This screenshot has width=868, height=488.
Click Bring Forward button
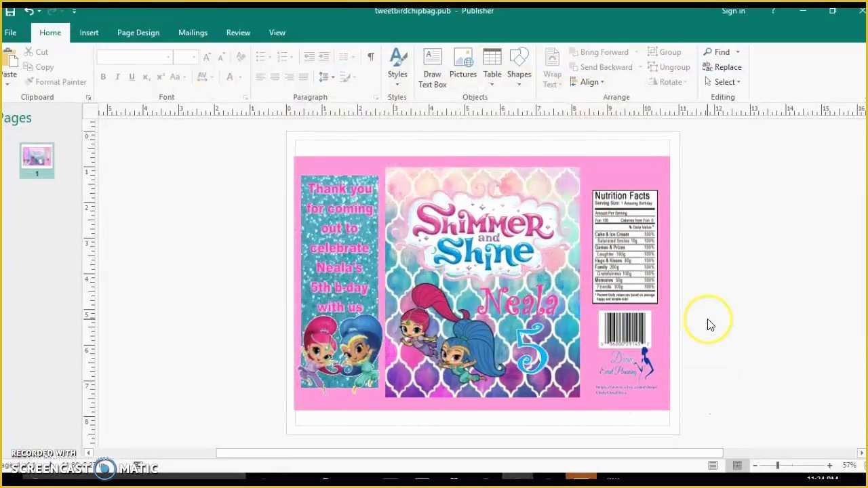tap(599, 52)
